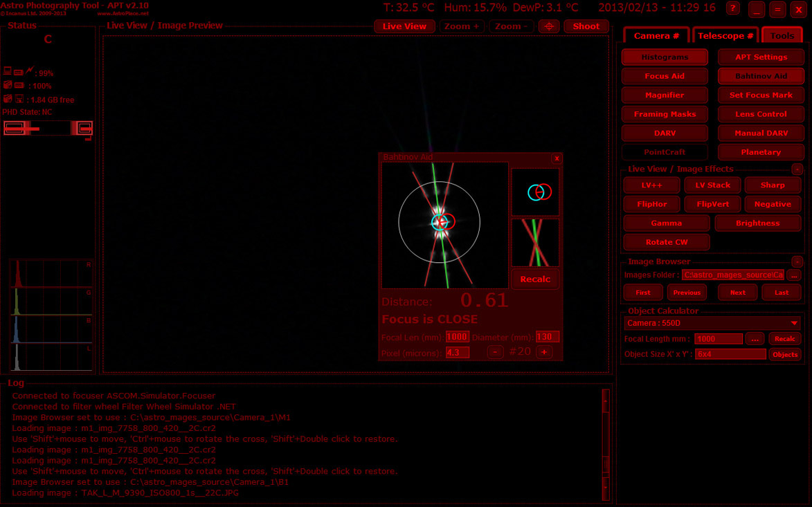Toggle Live View mode

(404, 26)
